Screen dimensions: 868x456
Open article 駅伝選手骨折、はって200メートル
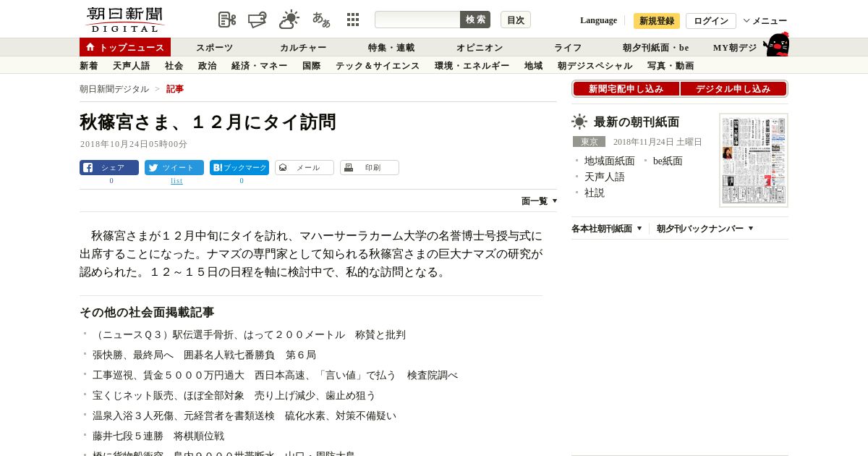pos(249,334)
